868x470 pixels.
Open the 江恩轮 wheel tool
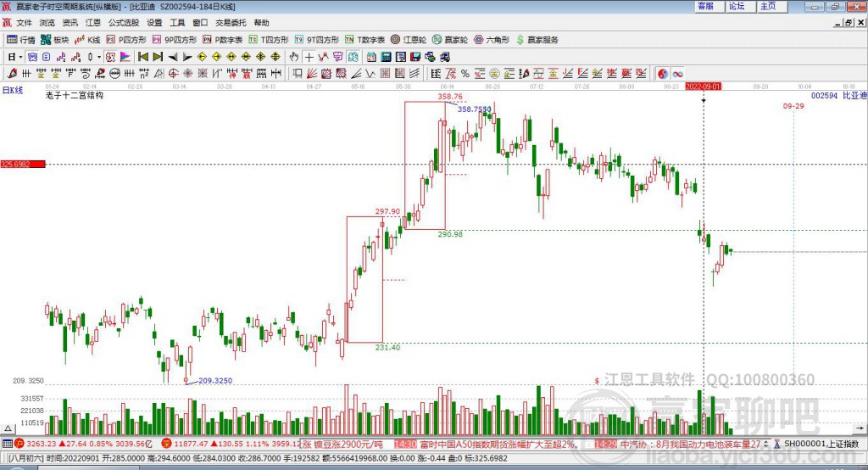click(x=409, y=40)
